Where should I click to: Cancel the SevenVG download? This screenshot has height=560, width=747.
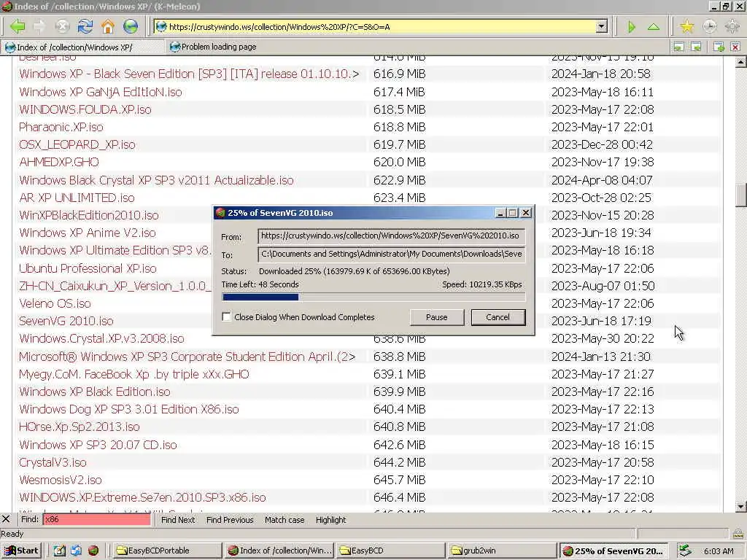point(498,317)
